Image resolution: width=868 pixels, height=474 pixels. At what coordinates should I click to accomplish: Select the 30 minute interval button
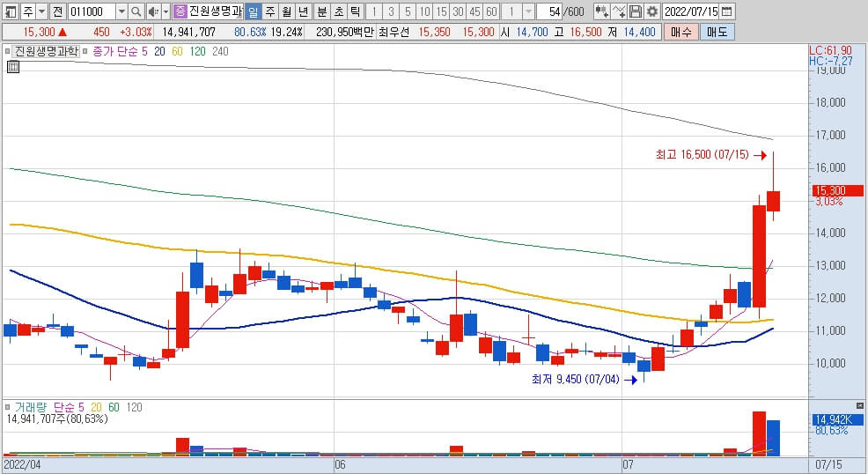pyautogui.click(x=458, y=11)
